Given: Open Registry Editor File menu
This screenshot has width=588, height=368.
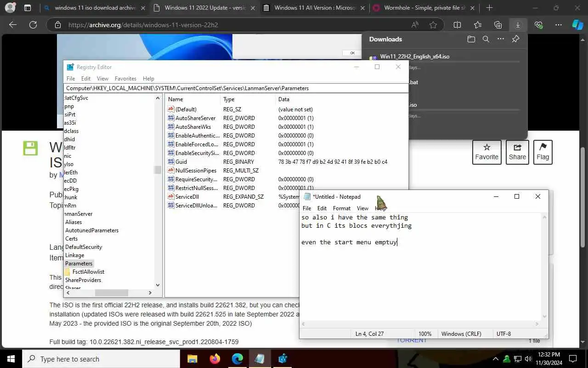Looking at the screenshot, I should tap(71, 79).
